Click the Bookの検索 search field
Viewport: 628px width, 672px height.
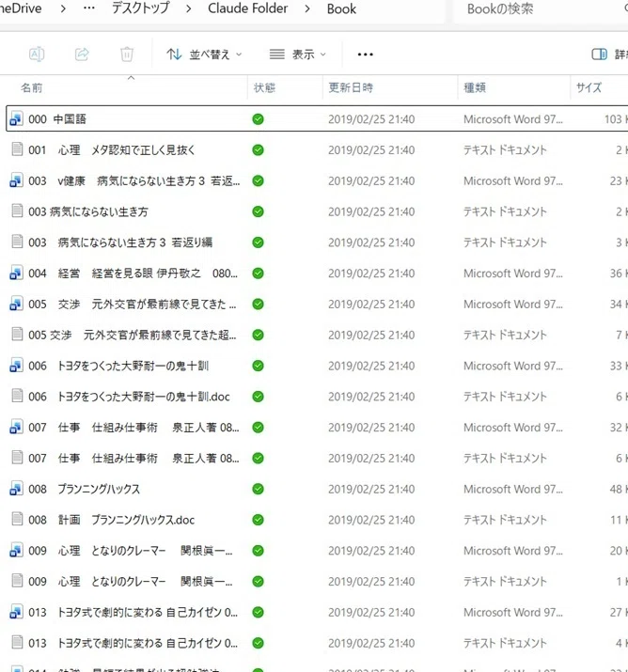541,9
